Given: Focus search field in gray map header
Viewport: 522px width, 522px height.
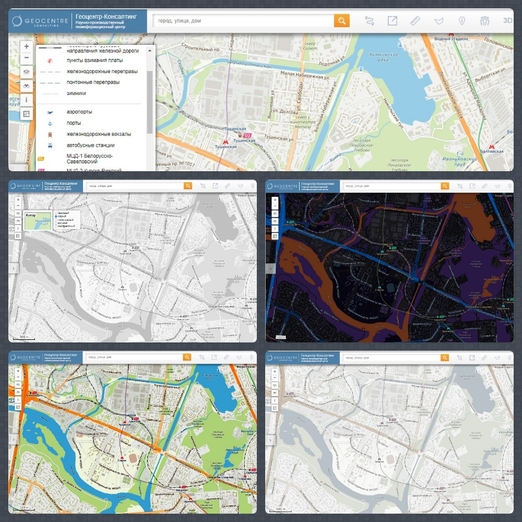Looking at the screenshot, I should coord(135,186).
